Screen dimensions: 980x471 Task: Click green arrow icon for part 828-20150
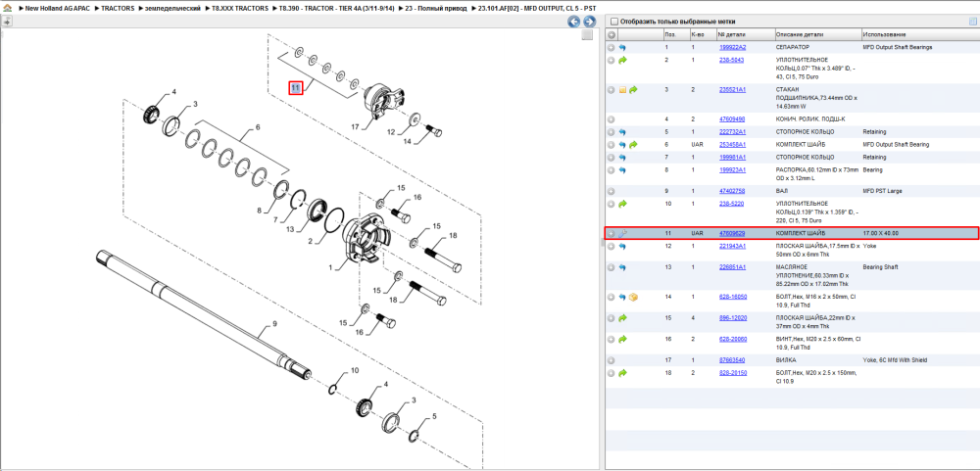click(622, 373)
